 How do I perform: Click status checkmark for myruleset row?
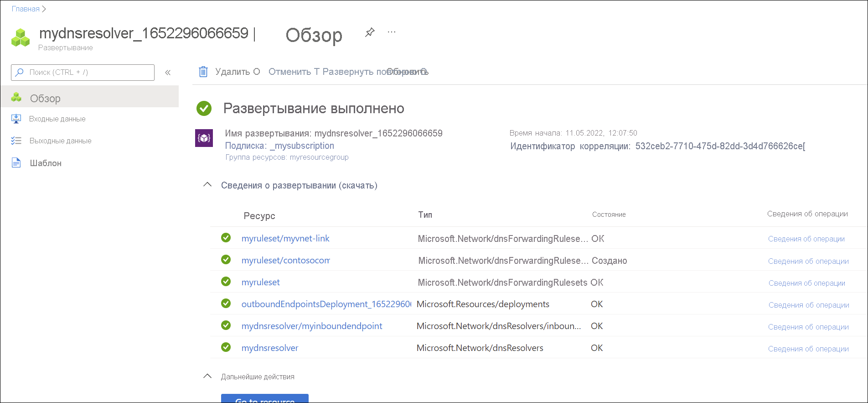(226, 282)
